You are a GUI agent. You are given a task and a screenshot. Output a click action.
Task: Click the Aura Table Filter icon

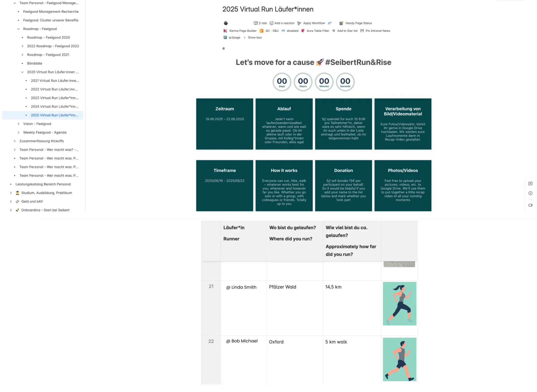point(303,31)
